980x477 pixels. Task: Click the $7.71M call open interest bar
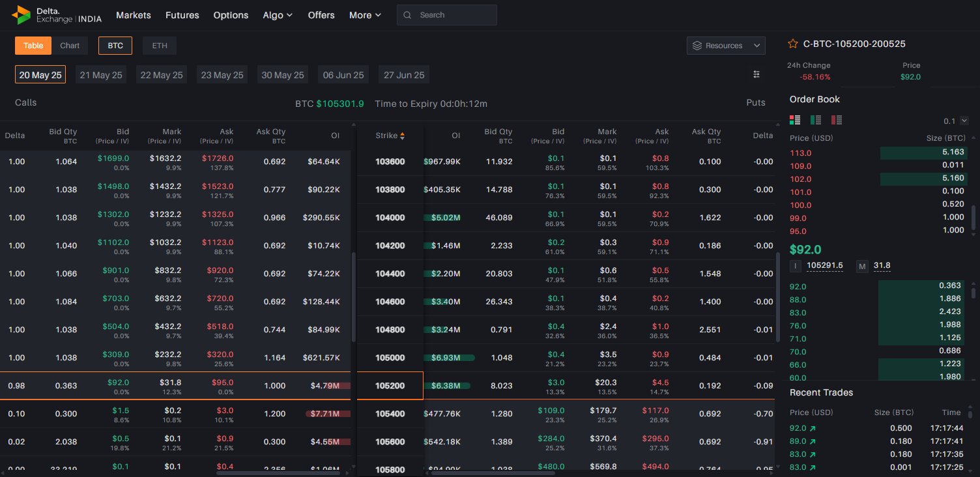click(328, 414)
